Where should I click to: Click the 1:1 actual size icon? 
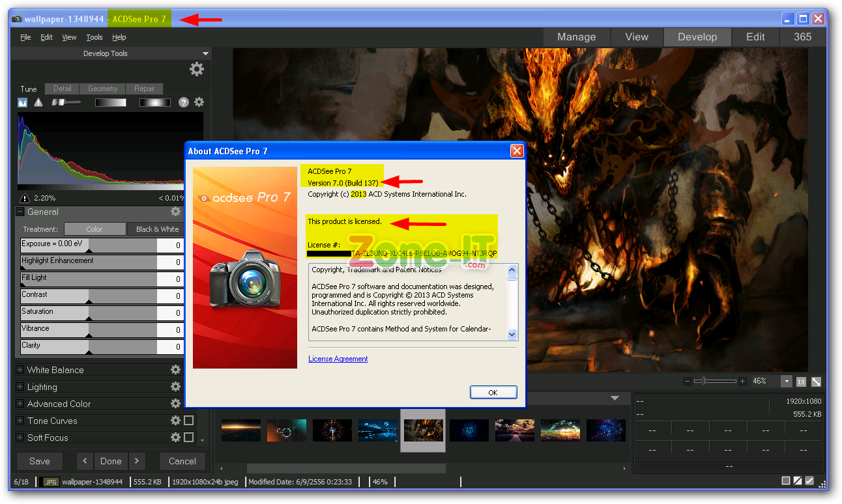pyautogui.click(x=801, y=382)
